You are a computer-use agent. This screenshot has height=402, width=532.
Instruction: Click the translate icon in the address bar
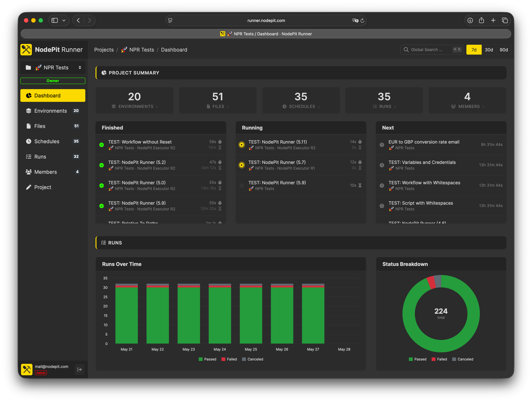[355, 20]
